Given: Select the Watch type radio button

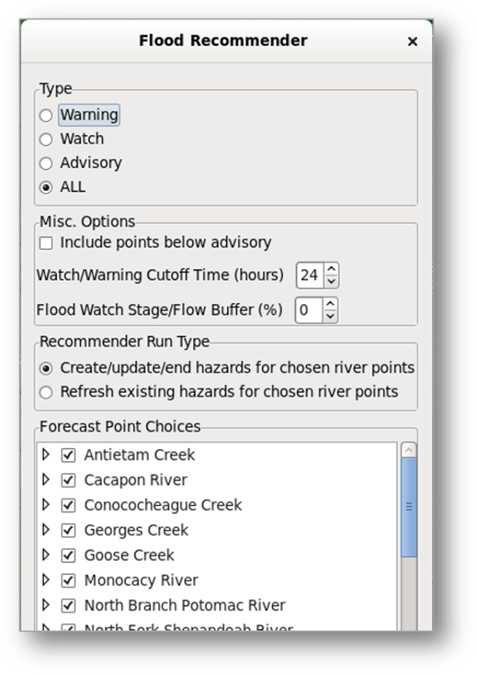Looking at the screenshot, I should point(46,139).
